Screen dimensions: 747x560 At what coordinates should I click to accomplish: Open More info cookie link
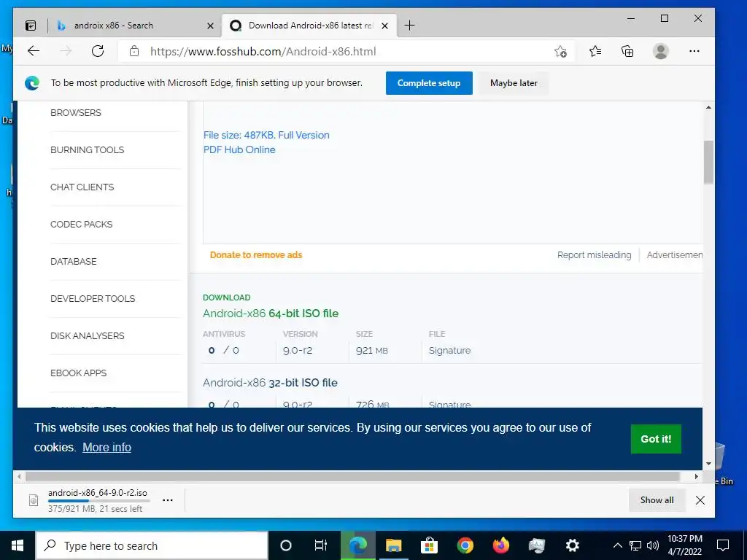[x=107, y=447]
